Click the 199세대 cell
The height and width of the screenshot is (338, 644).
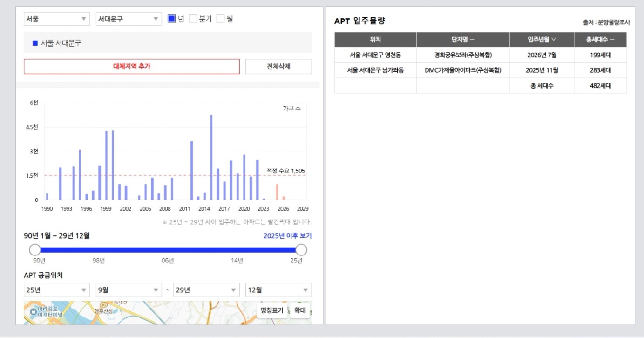(x=600, y=55)
